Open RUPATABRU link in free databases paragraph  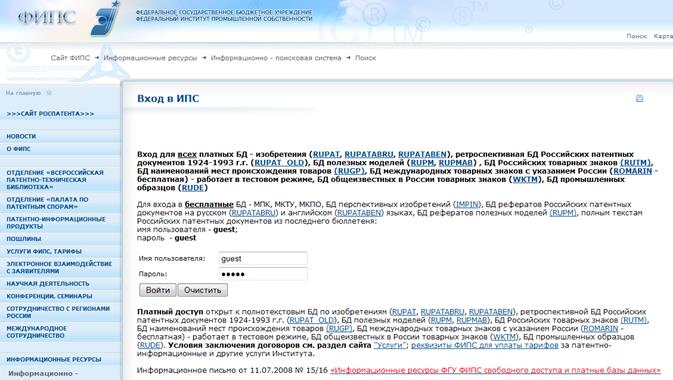[x=254, y=213]
